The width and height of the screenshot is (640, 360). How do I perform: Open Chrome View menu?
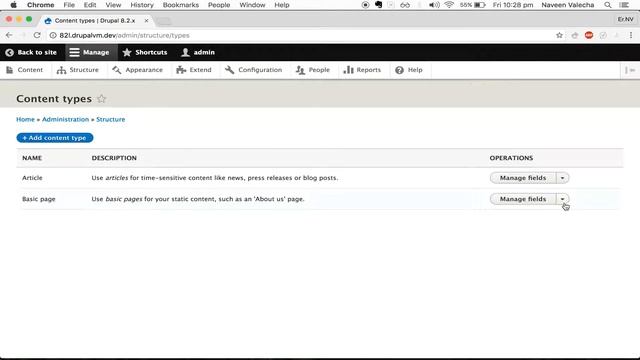113,5
